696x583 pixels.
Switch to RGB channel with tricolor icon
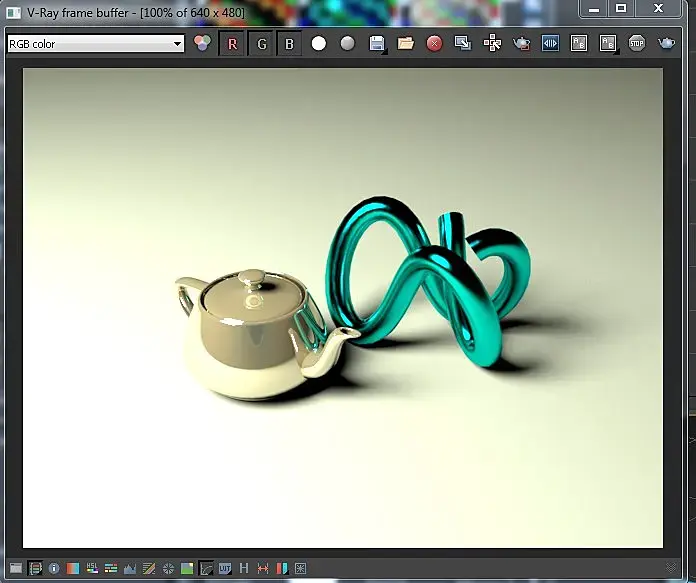[x=202, y=44]
